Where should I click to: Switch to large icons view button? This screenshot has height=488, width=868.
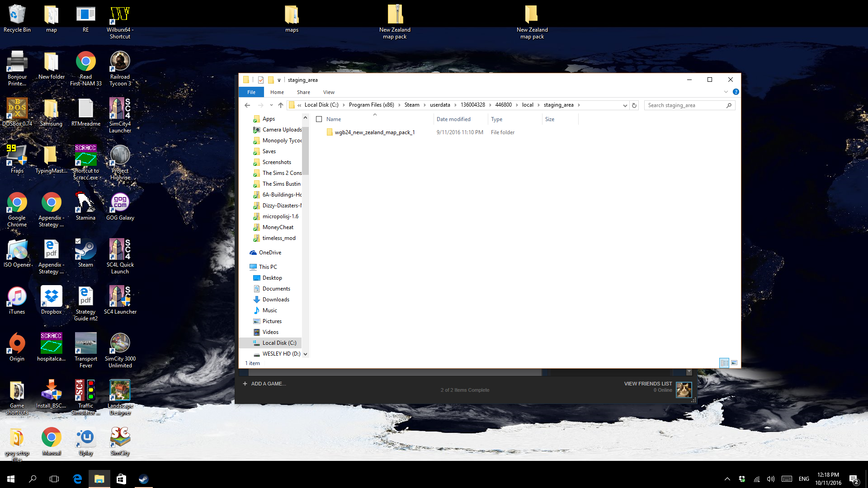pos(734,363)
